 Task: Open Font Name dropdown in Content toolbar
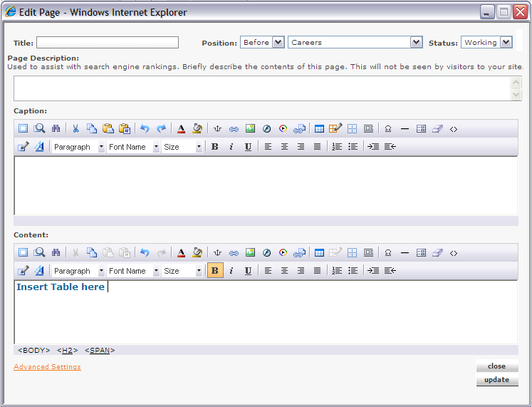133,271
